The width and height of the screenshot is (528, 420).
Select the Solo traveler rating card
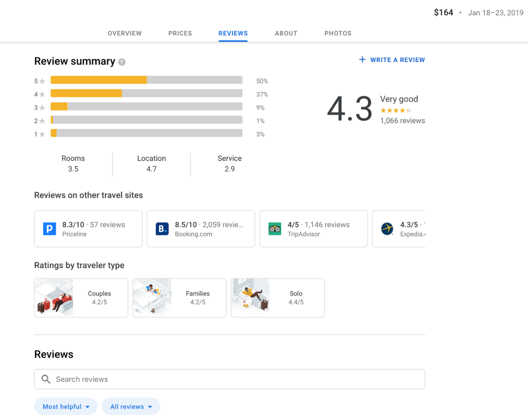point(278,298)
